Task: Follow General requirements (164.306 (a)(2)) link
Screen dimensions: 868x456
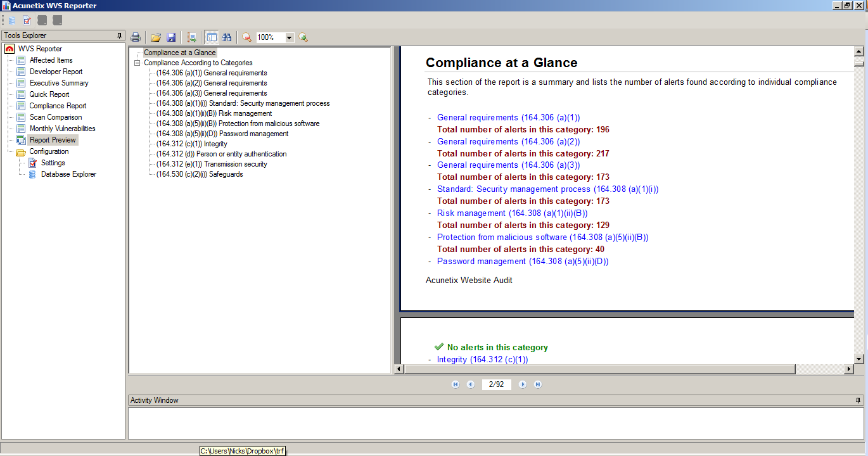Action: pyautogui.click(x=509, y=142)
